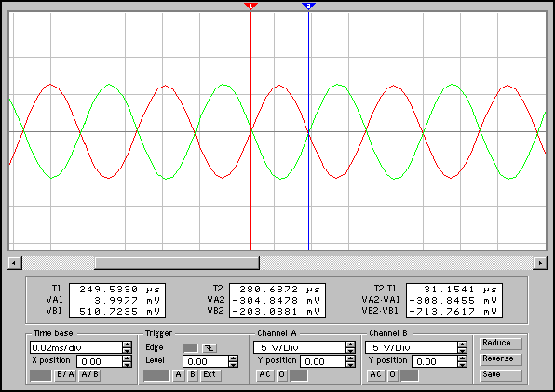The image size is (555, 392).
Task: Switch display mode to B/A
Action: tap(66, 374)
